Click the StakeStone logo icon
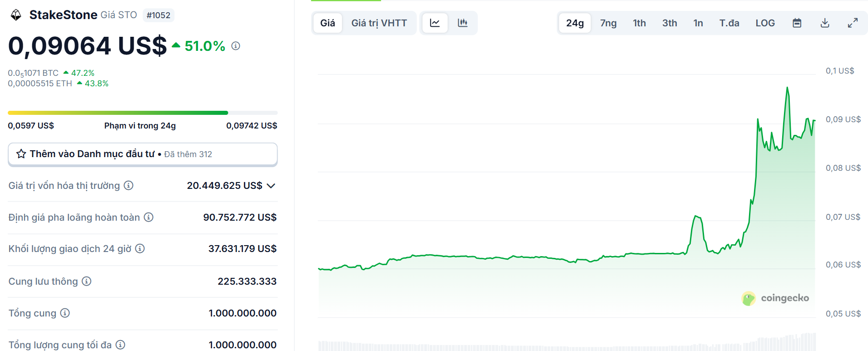The image size is (868, 351). [x=16, y=15]
